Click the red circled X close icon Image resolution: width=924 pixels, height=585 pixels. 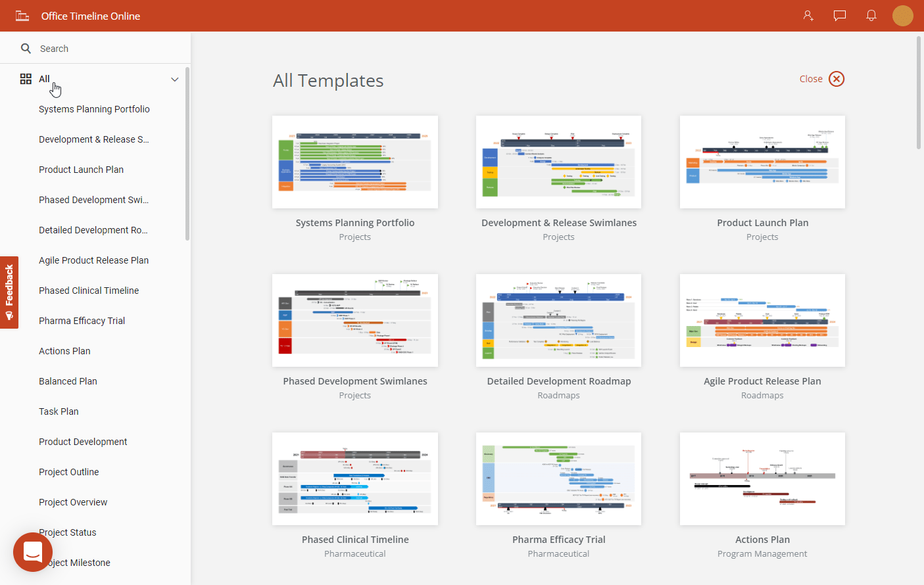coord(837,79)
